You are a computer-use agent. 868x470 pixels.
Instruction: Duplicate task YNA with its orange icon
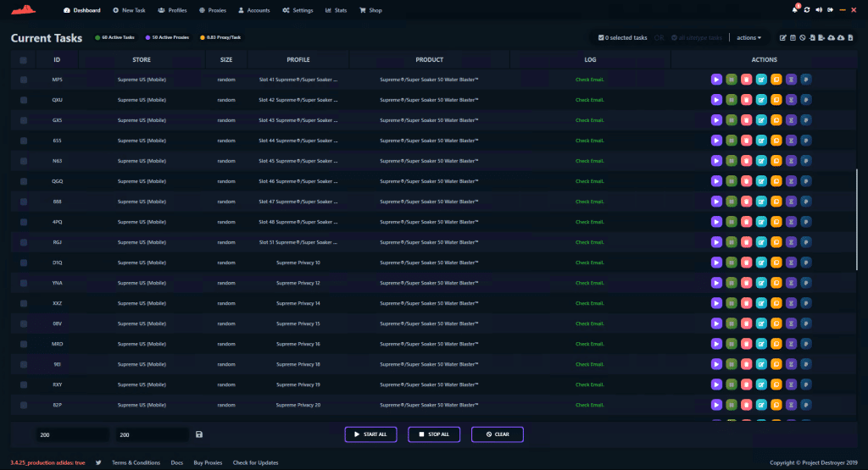coord(776,283)
